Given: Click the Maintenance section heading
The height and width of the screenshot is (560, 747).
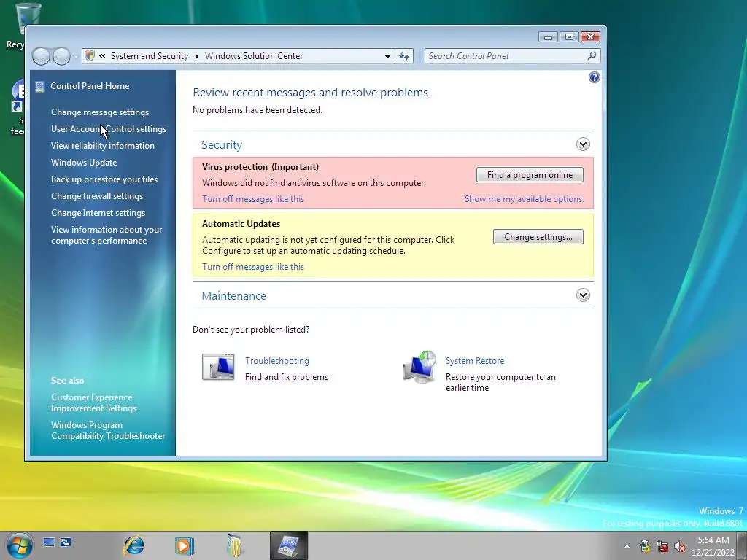Looking at the screenshot, I should (234, 296).
